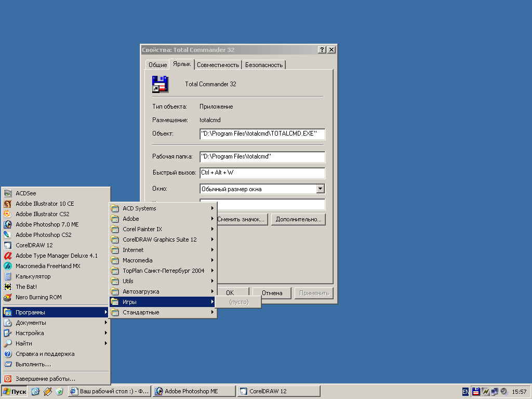Switch to the Общие tab
This screenshot has width=532, height=399.
[x=158, y=65]
